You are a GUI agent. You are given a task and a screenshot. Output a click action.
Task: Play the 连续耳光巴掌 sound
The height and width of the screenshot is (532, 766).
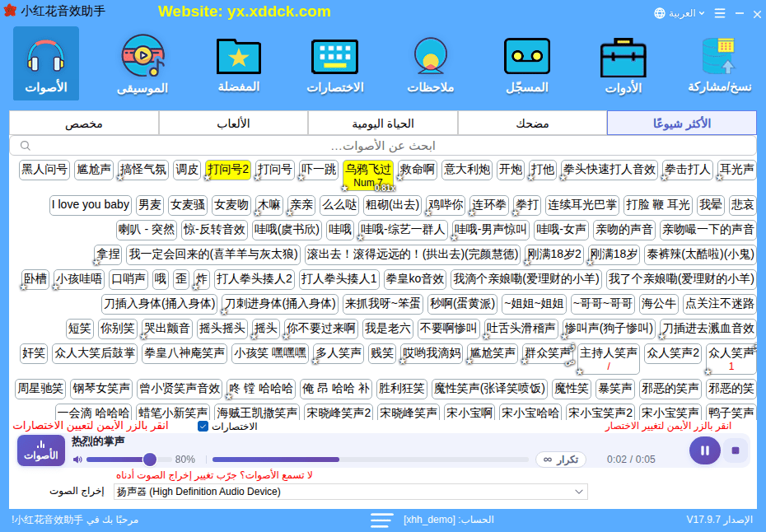(582, 205)
